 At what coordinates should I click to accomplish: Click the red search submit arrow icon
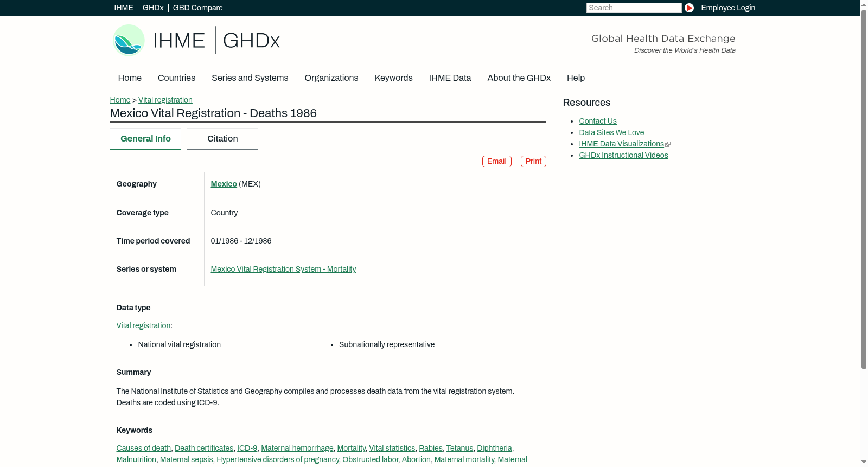click(689, 8)
